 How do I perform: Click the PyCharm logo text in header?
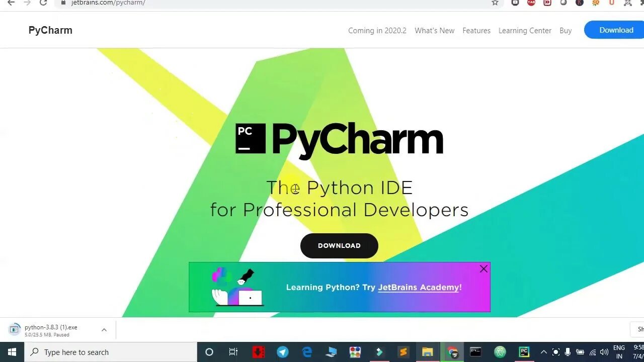(x=50, y=30)
